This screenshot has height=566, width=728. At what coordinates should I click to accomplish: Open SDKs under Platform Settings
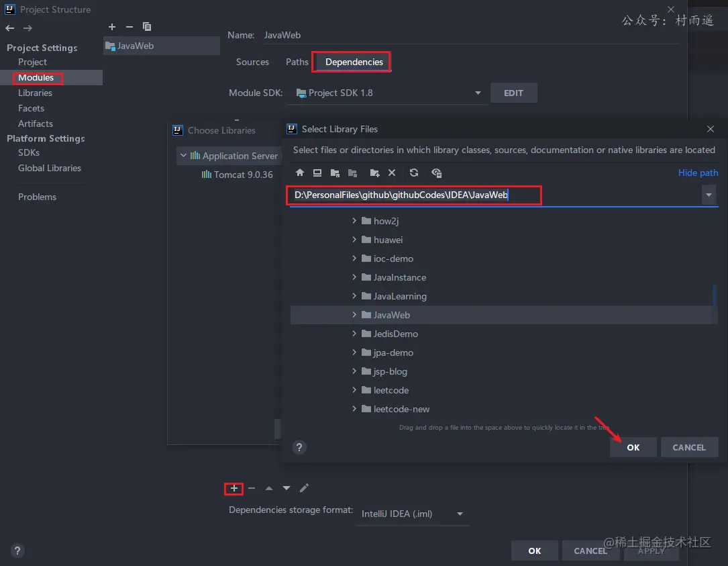[x=29, y=152]
